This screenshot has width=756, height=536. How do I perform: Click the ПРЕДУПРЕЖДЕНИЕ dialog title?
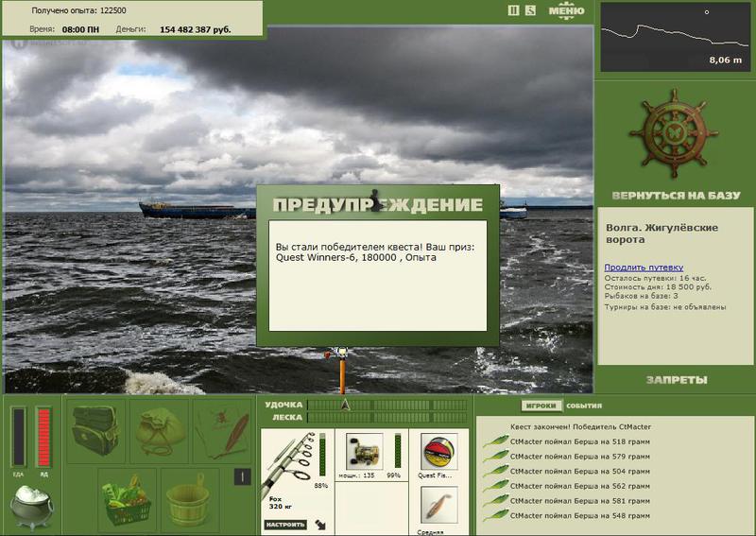pos(377,204)
